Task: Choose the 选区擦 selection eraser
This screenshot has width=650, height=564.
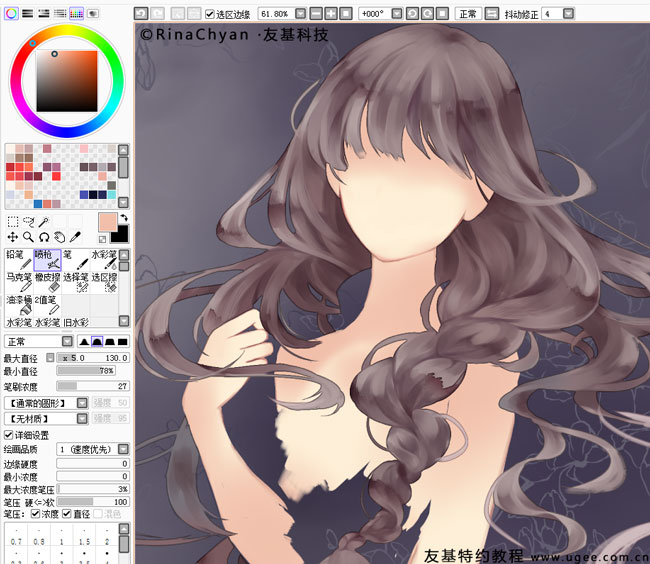Action: point(104,283)
